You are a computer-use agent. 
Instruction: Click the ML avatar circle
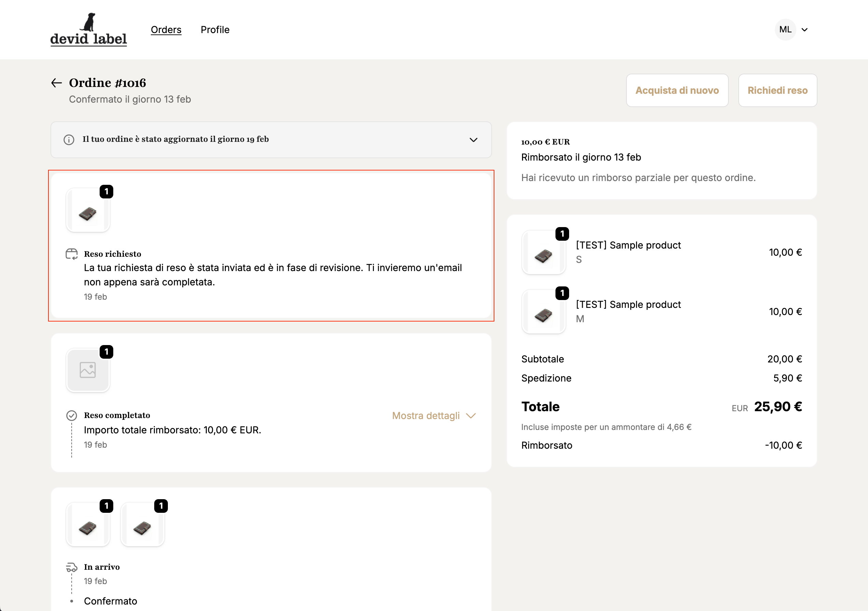tap(785, 29)
